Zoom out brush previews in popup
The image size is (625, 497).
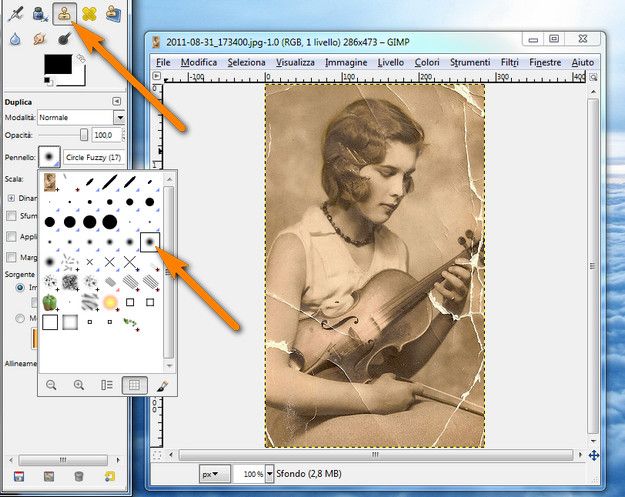point(51,385)
